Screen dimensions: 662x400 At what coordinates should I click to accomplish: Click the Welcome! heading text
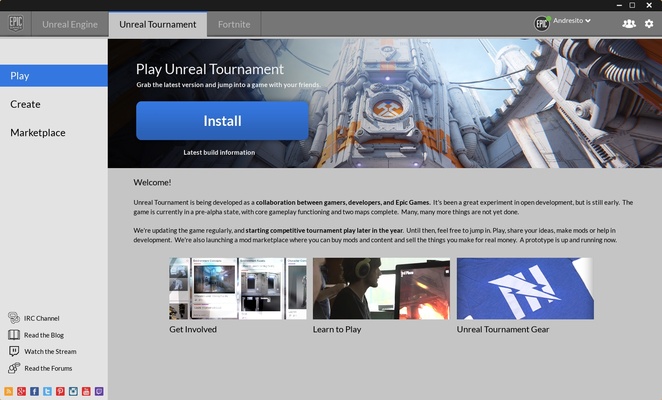(x=152, y=182)
